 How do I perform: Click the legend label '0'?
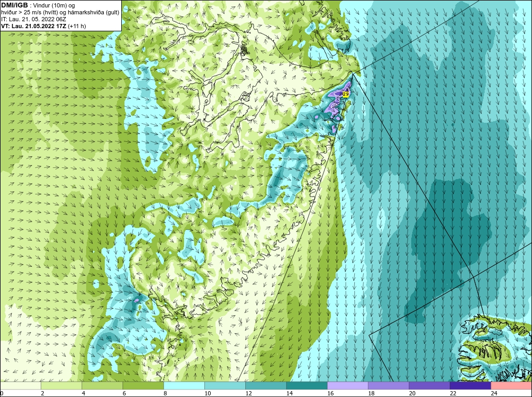(x=2, y=393)
